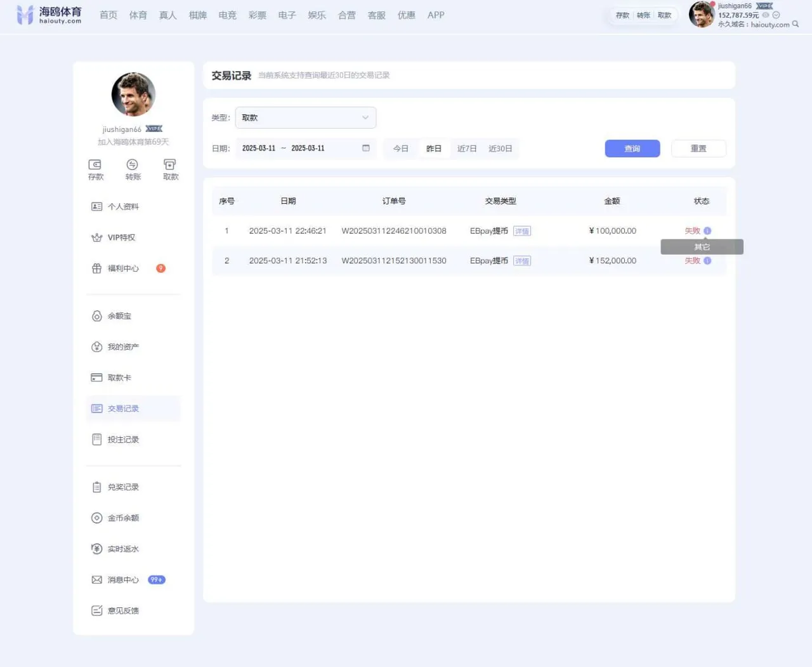Activate the 近30日 quick filter
This screenshot has width=812, height=667.
coord(501,148)
